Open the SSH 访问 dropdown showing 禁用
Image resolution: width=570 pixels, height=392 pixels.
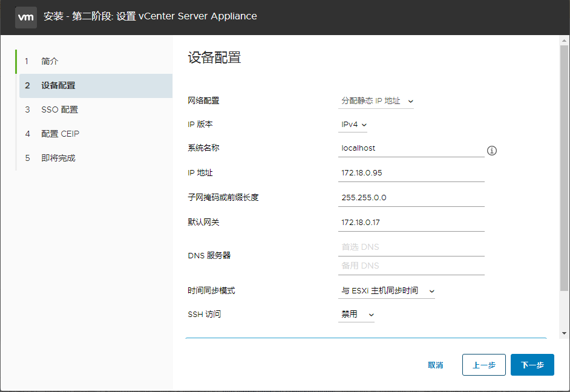tap(356, 315)
